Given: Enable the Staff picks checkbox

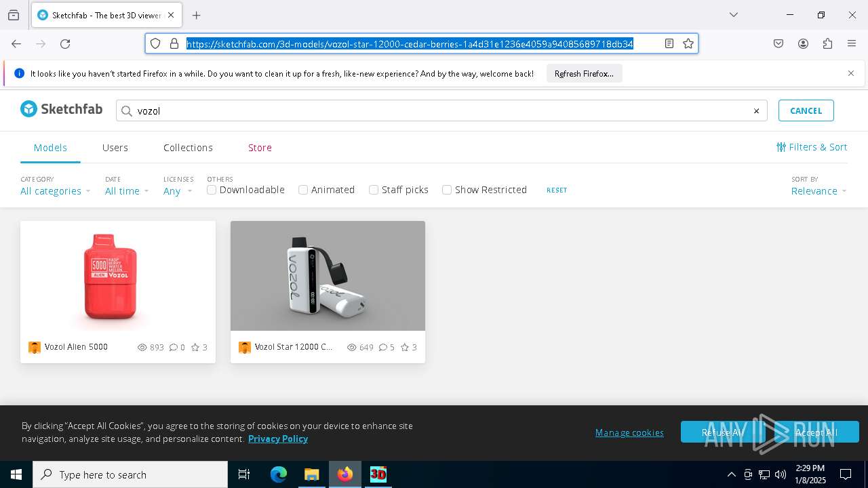Looking at the screenshot, I should click(374, 190).
